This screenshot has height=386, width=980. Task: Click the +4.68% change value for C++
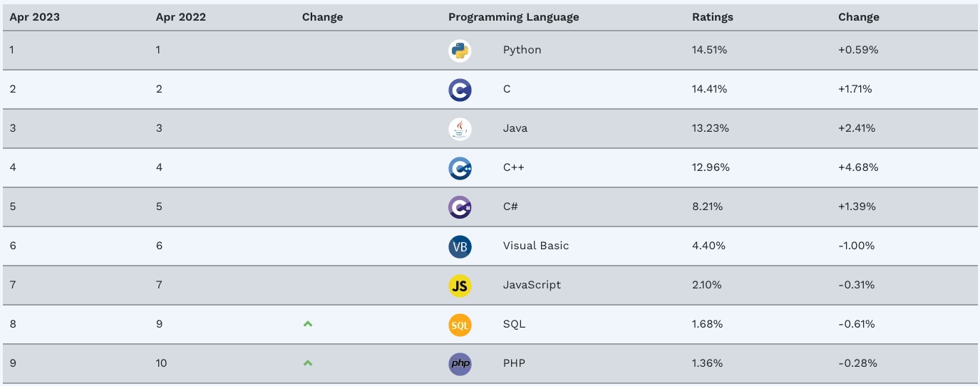tap(858, 167)
